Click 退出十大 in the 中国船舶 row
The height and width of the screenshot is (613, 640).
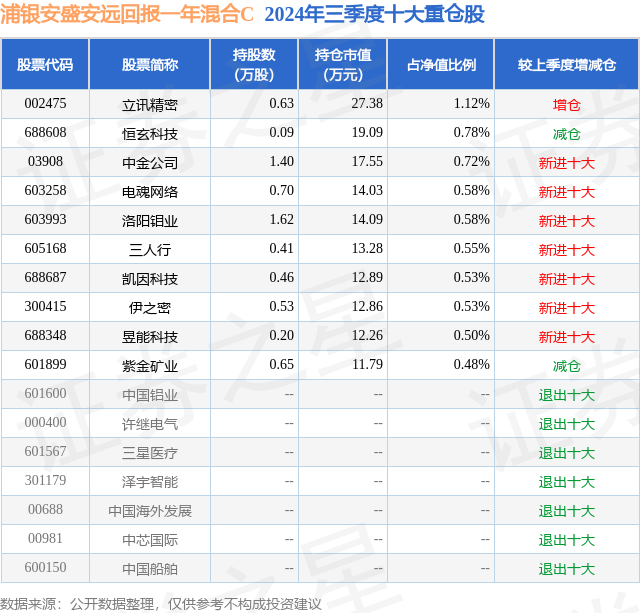567,569
